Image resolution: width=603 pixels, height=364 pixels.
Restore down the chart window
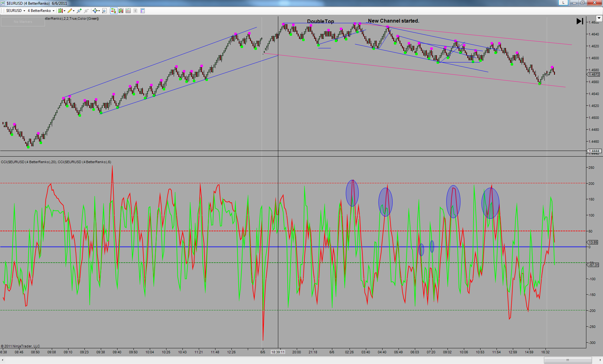click(582, 3)
